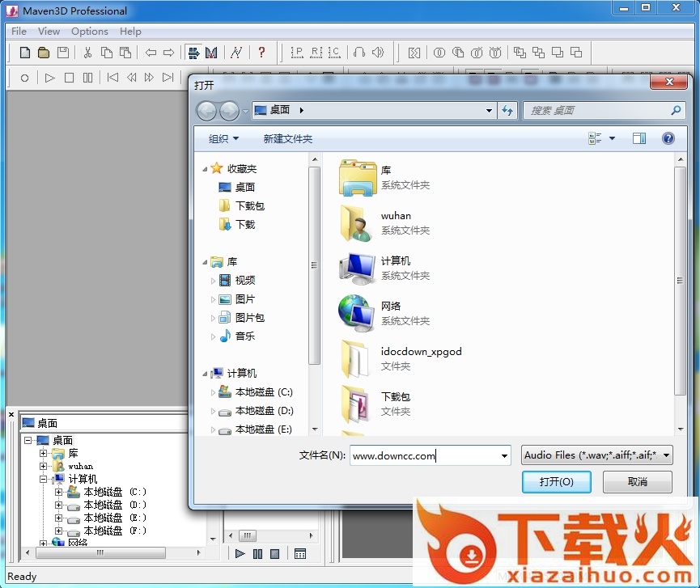This screenshot has height=588, width=700.
Task: Click the refresh icon beside the address bar
Action: point(507,110)
